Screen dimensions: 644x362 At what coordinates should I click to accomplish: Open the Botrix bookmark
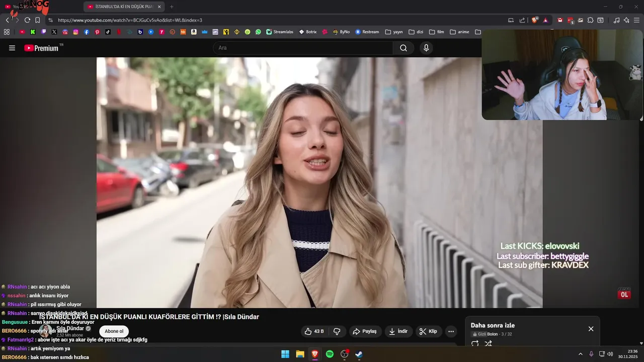[x=308, y=32]
